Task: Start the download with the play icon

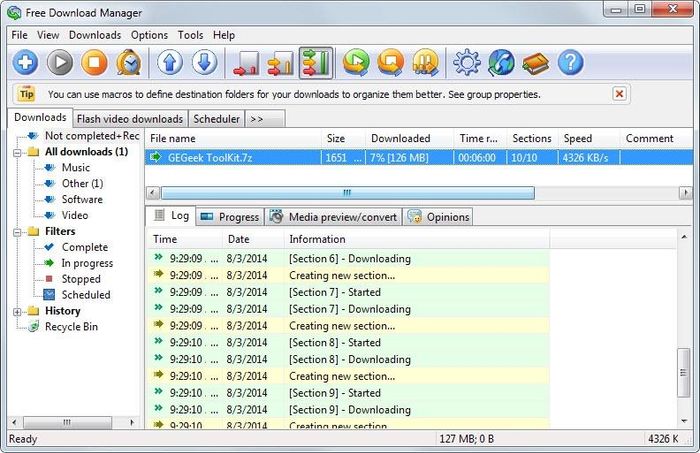Action: click(x=60, y=63)
